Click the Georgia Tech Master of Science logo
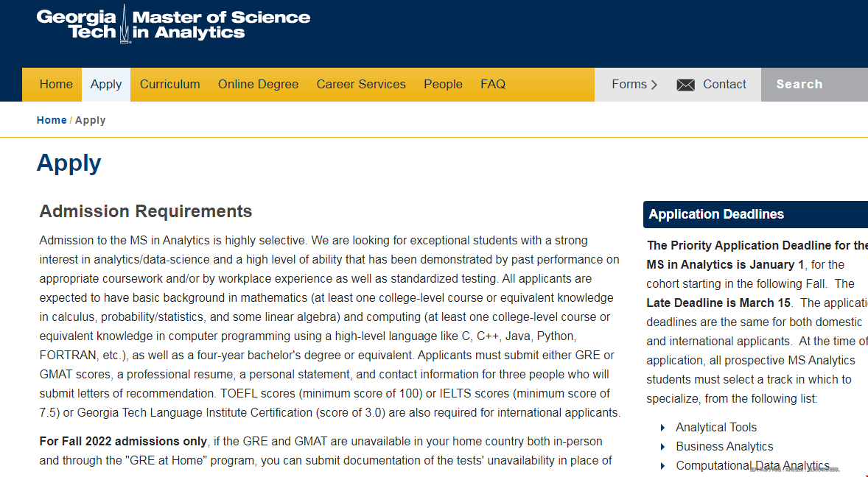 pos(173,24)
